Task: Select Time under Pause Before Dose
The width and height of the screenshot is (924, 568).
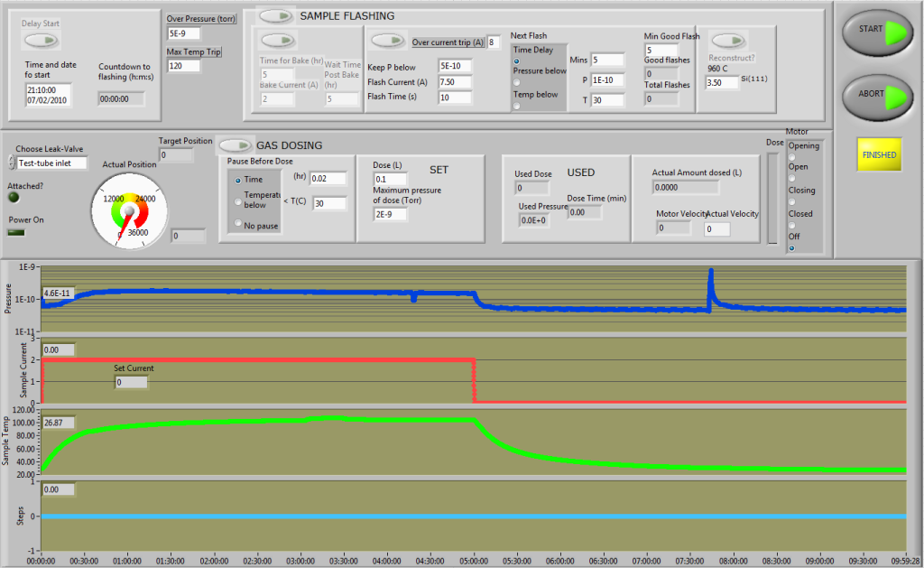Action: point(238,181)
